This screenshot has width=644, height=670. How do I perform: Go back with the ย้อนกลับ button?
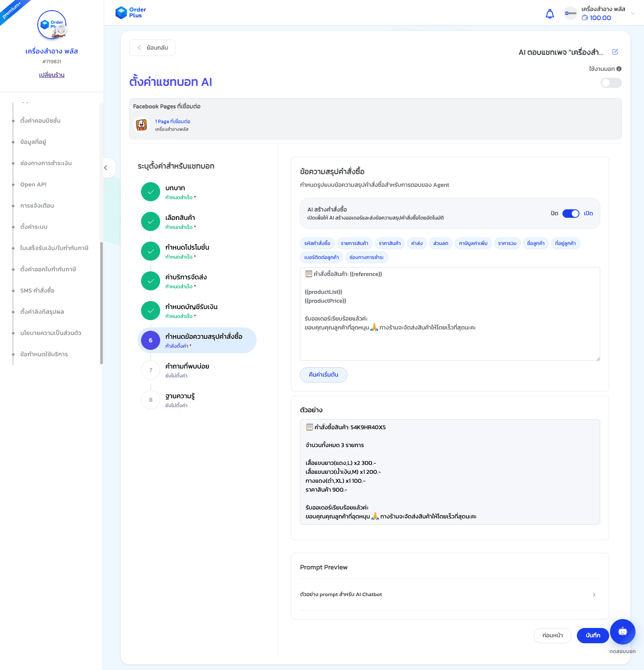point(152,48)
